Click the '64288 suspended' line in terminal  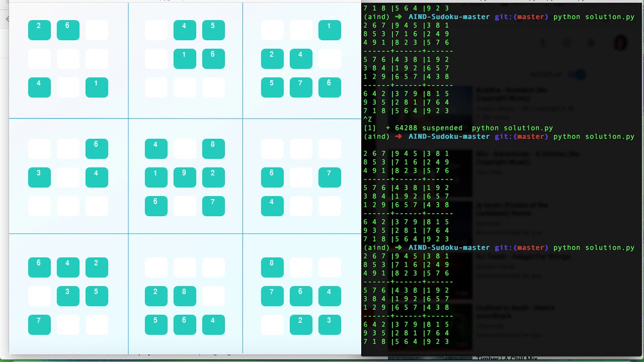tap(458, 128)
